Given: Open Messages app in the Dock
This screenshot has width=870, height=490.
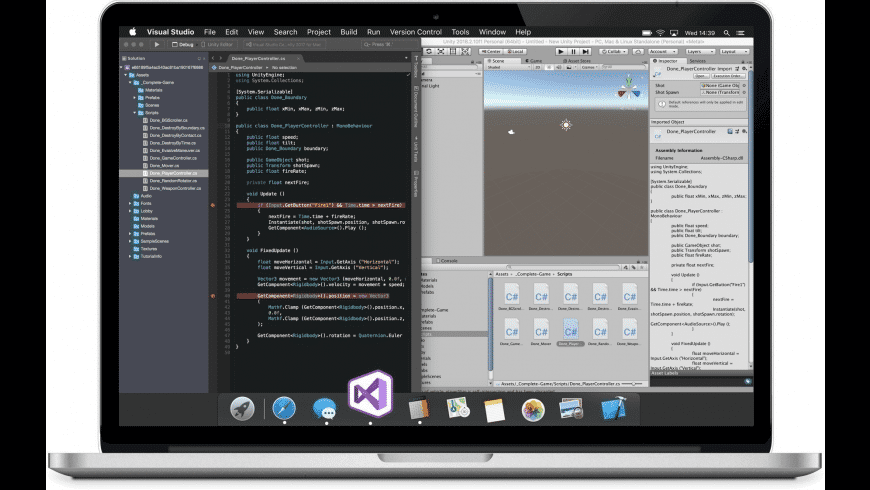Looking at the screenshot, I should [325, 409].
